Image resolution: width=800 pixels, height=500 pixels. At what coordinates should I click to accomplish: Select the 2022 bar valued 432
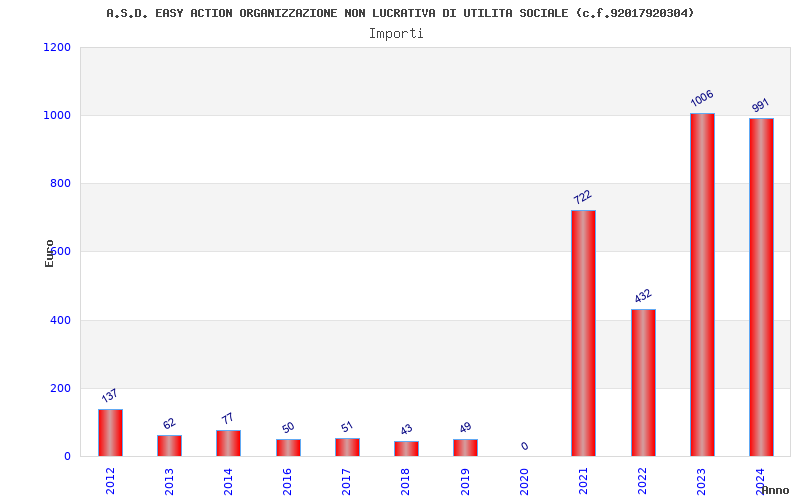point(643,383)
